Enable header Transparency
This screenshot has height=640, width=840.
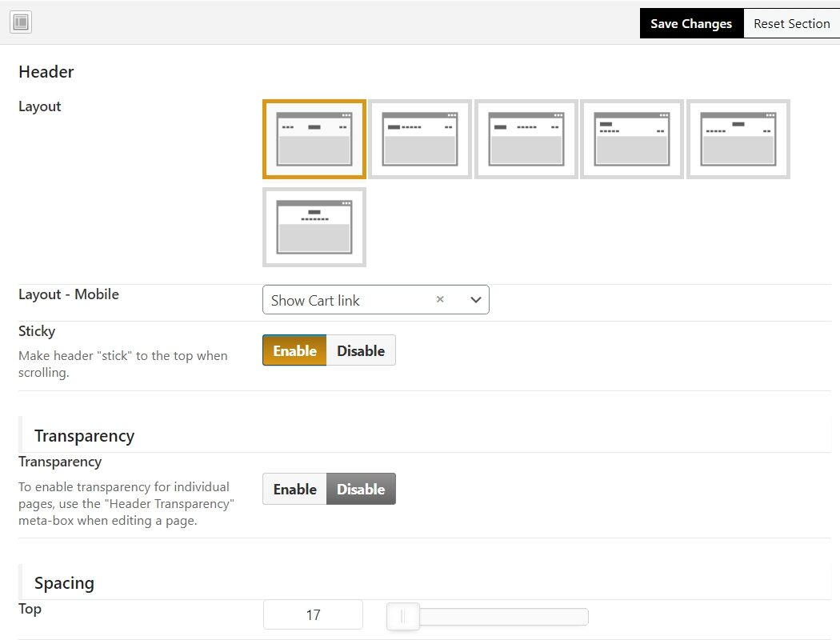coord(294,489)
